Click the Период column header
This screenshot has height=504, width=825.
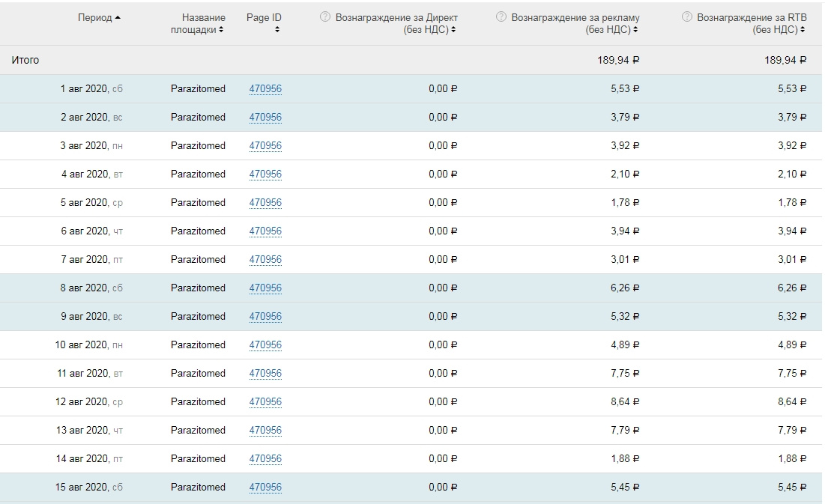pyautogui.click(x=94, y=18)
